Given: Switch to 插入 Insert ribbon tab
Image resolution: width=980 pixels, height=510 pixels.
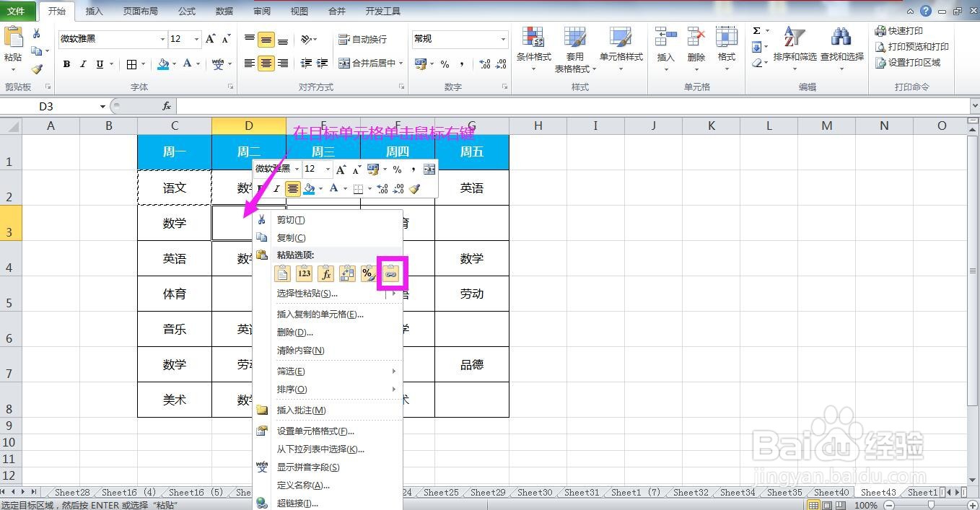Looking at the screenshot, I should point(94,11).
